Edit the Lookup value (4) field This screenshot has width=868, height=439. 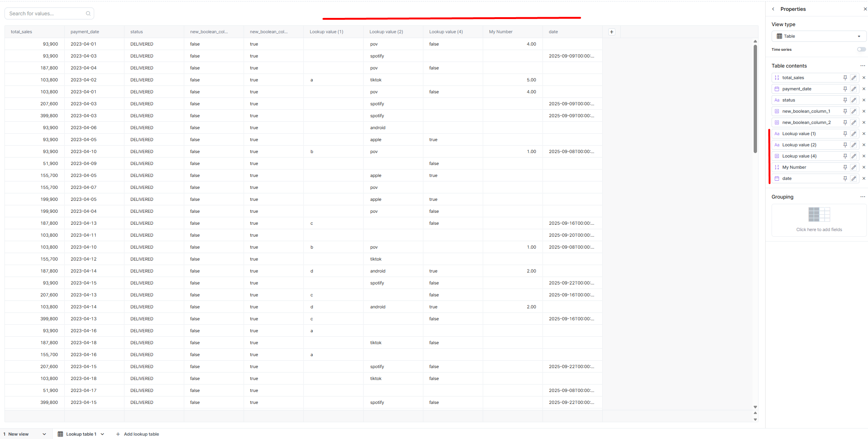click(x=854, y=156)
